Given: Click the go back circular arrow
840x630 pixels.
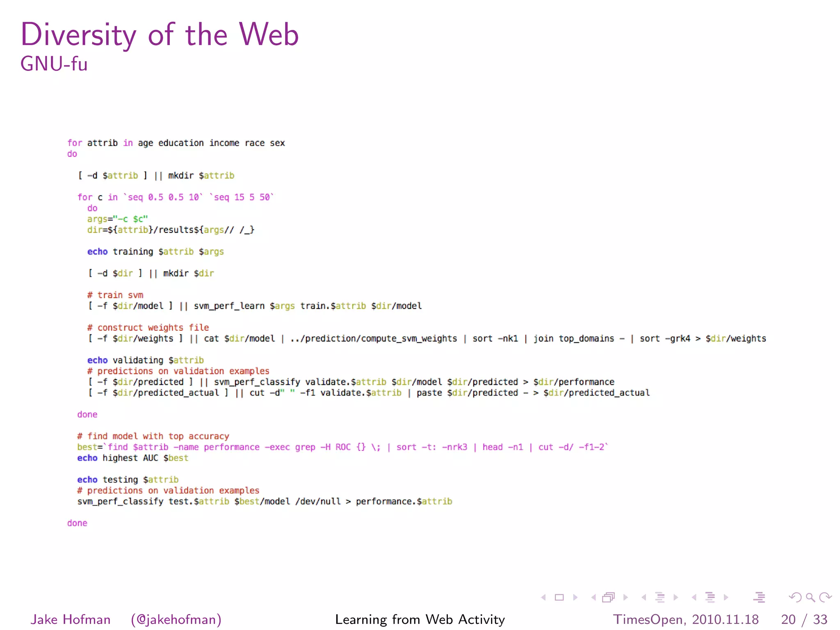Looking at the screenshot, I should (x=795, y=597).
